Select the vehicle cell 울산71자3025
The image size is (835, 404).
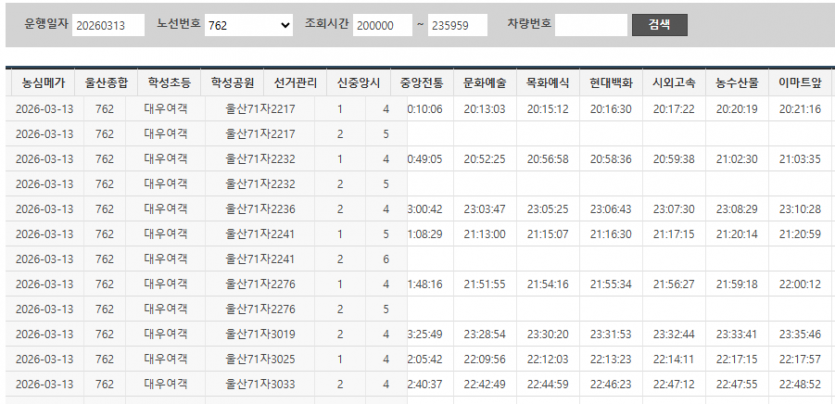coord(260,359)
